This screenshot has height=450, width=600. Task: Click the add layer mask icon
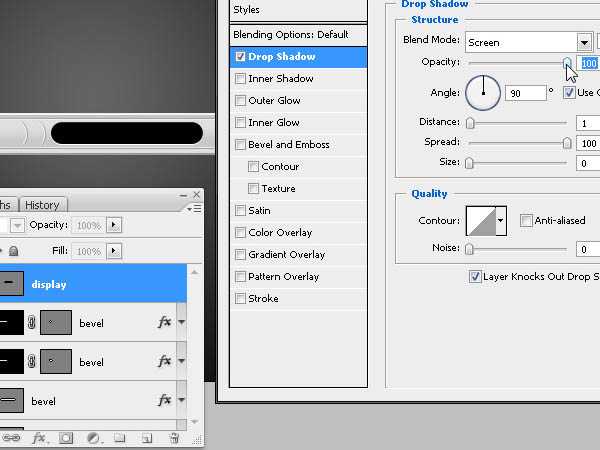point(66,438)
